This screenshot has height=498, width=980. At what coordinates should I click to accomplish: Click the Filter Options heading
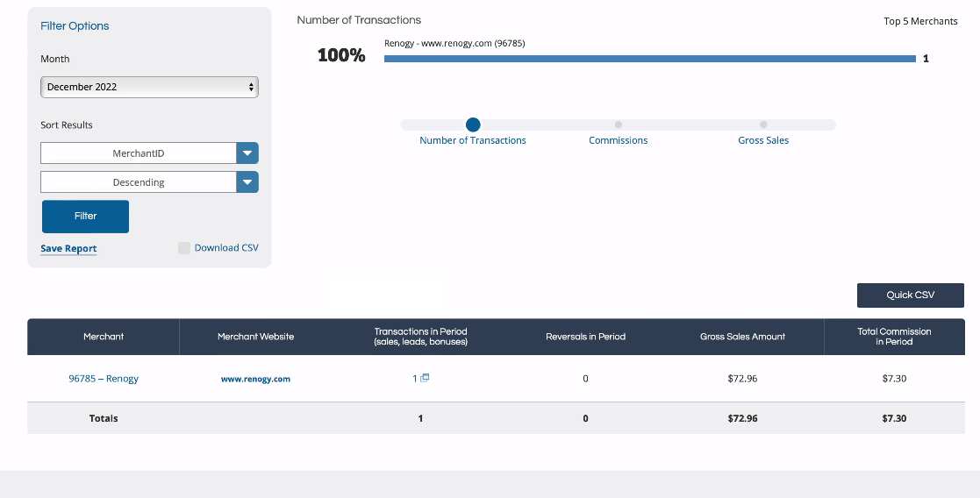75,25
